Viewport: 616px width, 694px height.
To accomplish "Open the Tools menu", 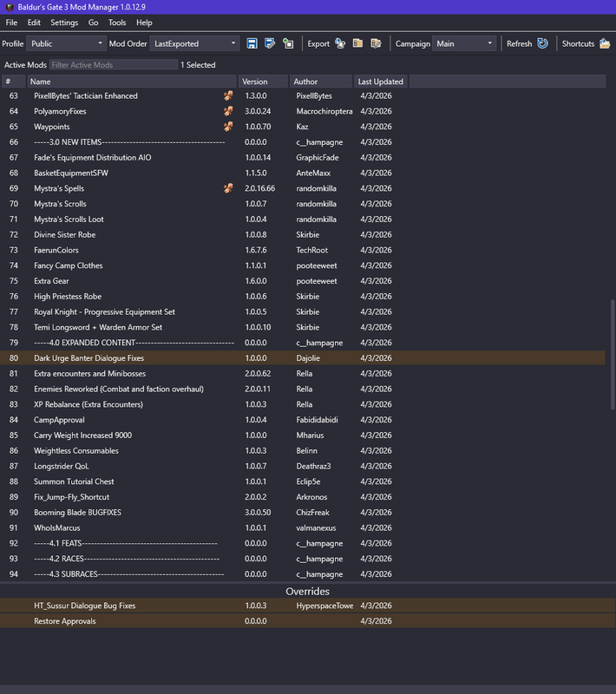I will (117, 23).
